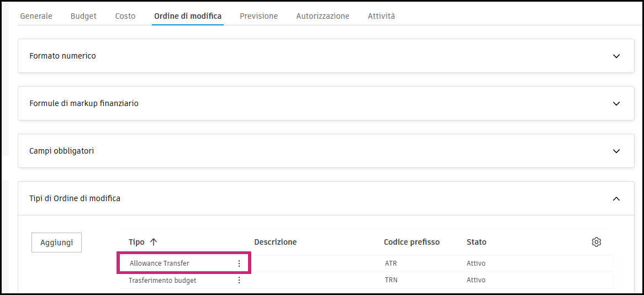Click the Codice prefisso column header
Screen dimensions: 644x295
coord(411,242)
